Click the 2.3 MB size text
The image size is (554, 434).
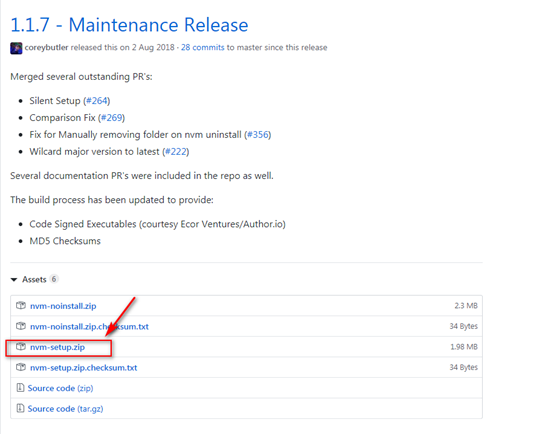point(466,306)
